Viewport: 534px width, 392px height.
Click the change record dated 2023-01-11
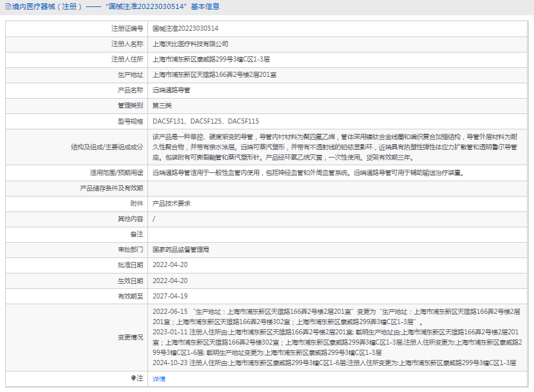click(x=337, y=342)
